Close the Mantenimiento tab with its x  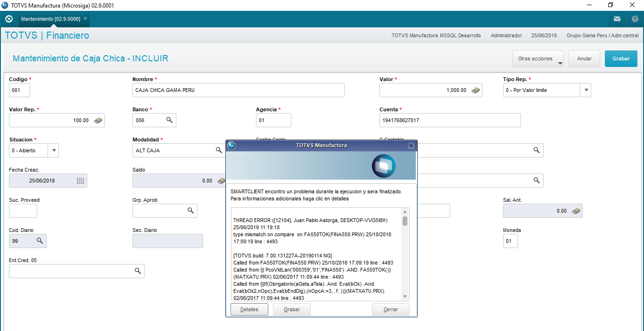[85, 19]
